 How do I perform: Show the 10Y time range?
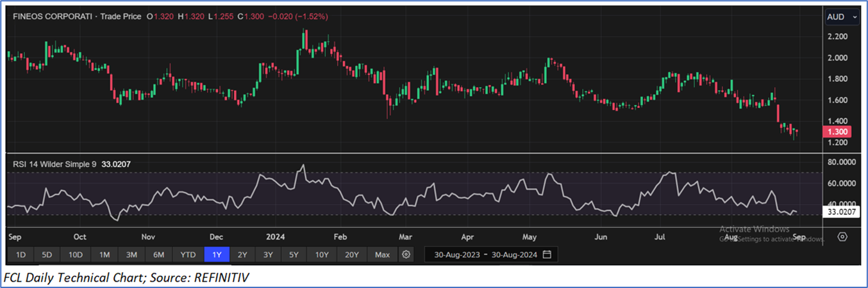(322, 255)
